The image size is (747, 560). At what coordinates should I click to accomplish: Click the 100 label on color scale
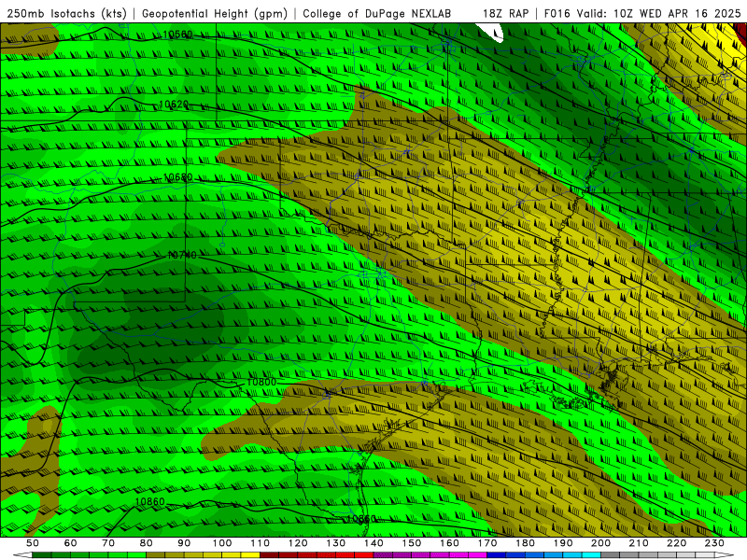pos(222,543)
